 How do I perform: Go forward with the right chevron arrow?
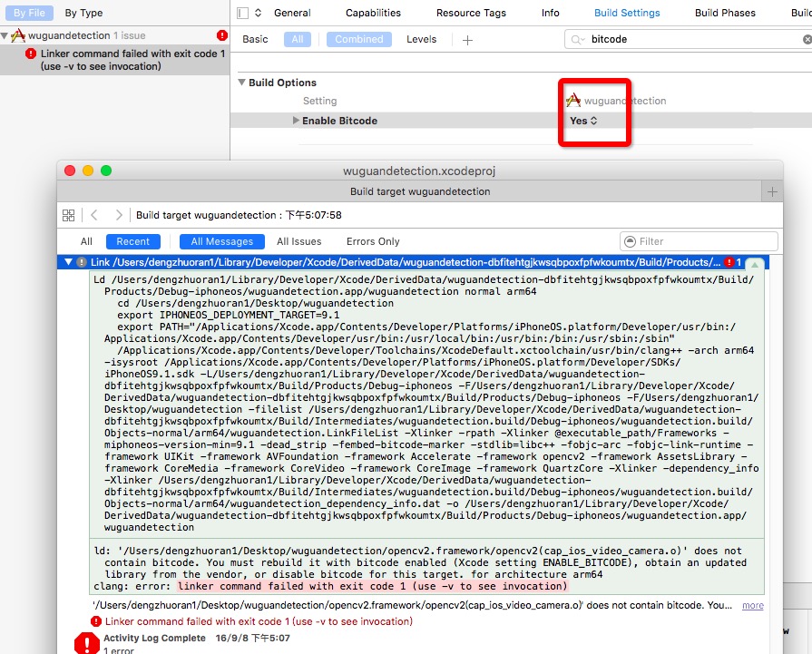119,215
